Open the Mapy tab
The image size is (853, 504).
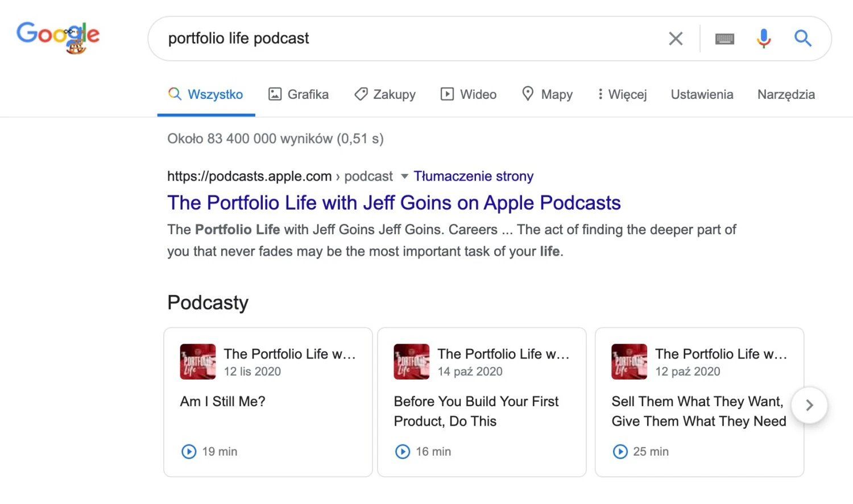pyautogui.click(x=547, y=94)
